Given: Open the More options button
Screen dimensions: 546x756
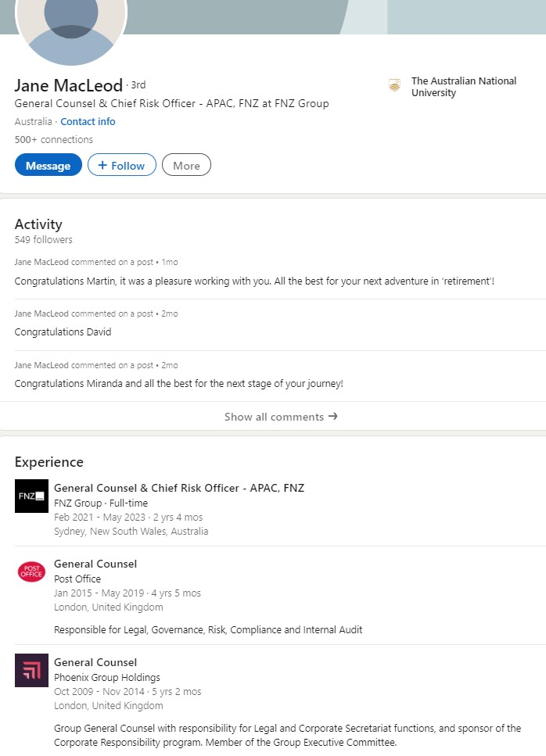Looking at the screenshot, I should coord(186,165).
